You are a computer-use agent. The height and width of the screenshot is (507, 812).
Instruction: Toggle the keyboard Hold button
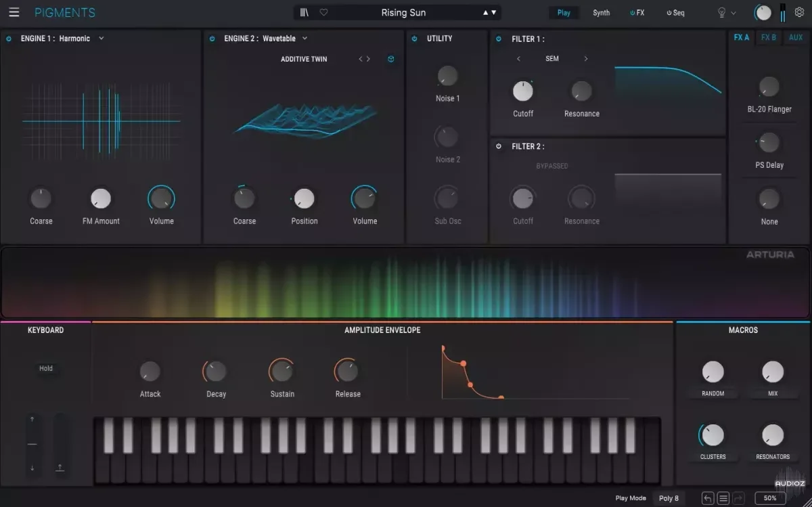pyautogui.click(x=46, y=368)
